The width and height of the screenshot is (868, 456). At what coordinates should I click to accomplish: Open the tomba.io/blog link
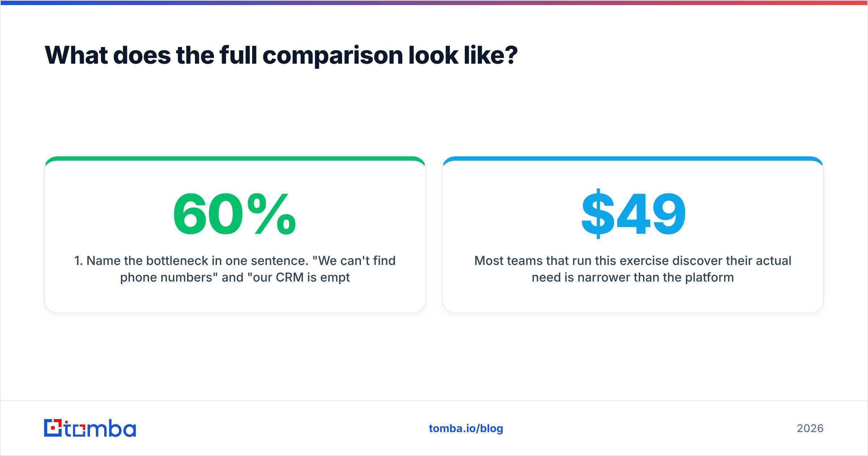point(466,428)
